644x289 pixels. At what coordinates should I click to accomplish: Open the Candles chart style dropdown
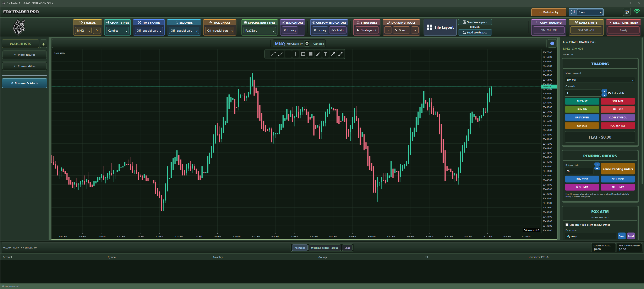coord(118,31)
